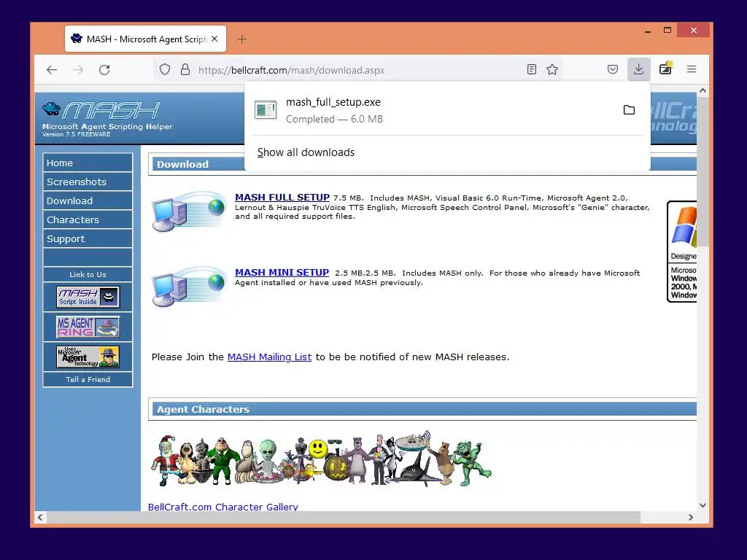This screenshot has width=747, height=560.
Task: Open a new tab with plus button
Action: coord(242,39)
